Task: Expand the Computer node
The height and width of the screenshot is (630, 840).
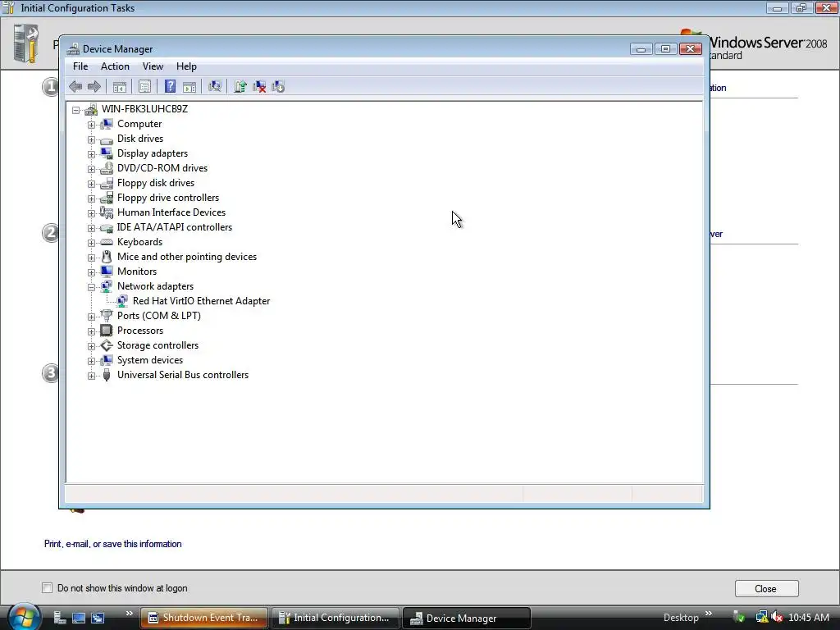Action: coord(92,125)
